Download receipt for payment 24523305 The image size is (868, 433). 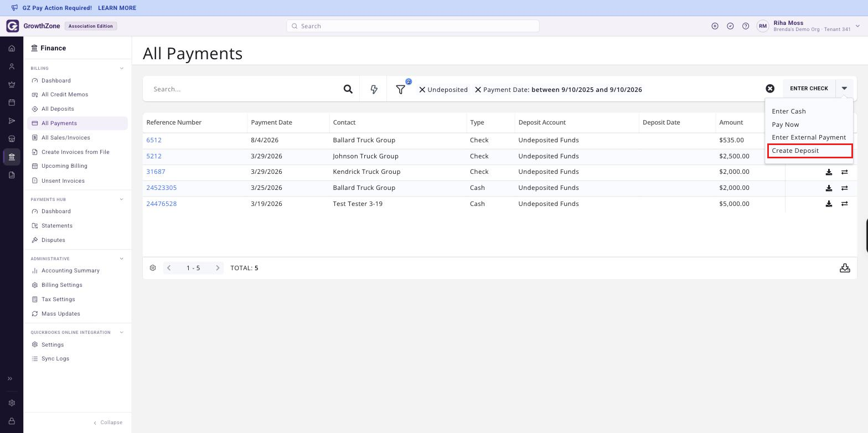tap(829, 188)
